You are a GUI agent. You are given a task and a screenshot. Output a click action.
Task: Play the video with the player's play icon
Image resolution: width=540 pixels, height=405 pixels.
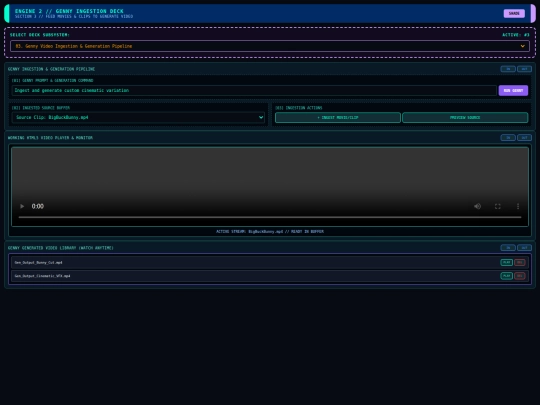[22, 206]
